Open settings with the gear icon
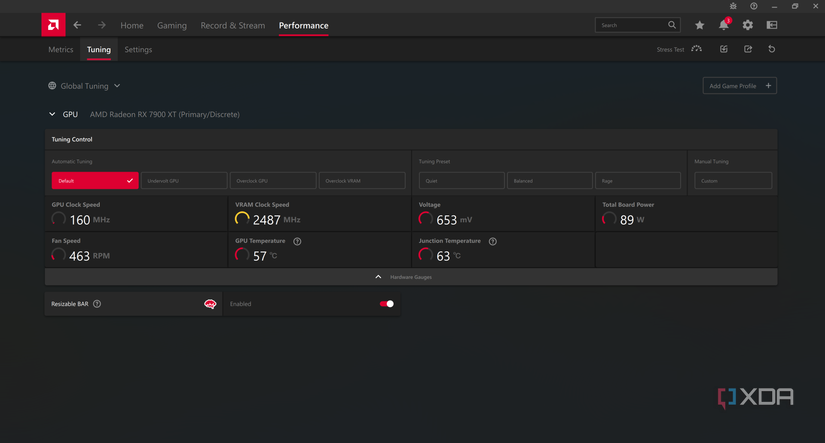 (747, 25)
